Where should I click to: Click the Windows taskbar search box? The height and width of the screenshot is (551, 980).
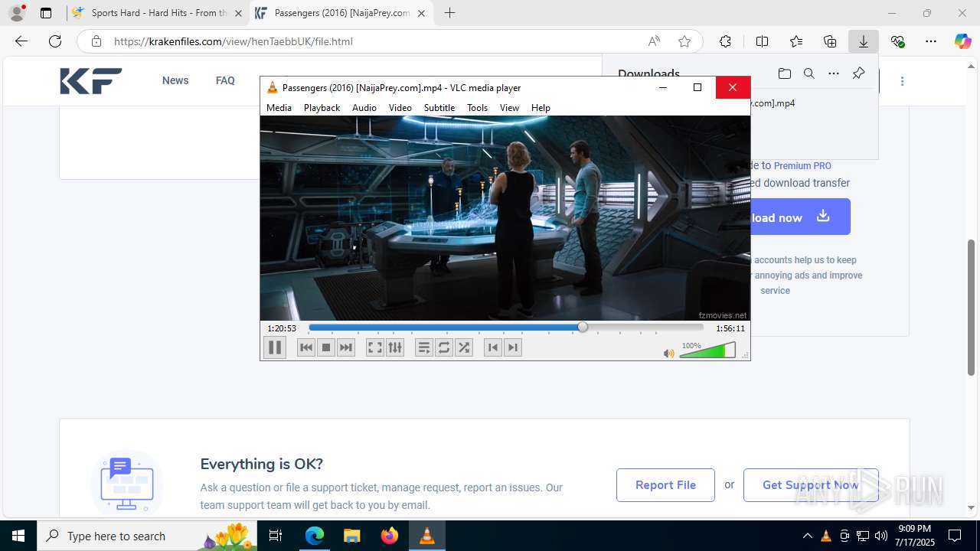pos(148,536)
